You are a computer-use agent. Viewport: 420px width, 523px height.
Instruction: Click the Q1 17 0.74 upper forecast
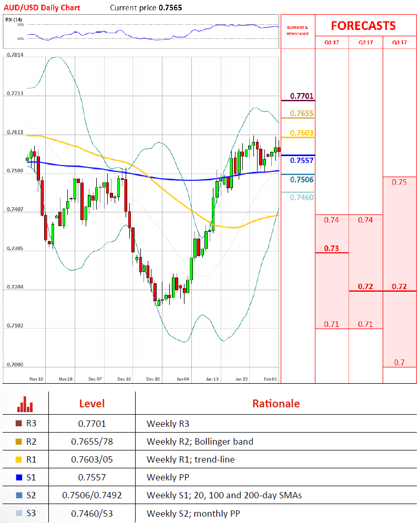pos(331,220)
